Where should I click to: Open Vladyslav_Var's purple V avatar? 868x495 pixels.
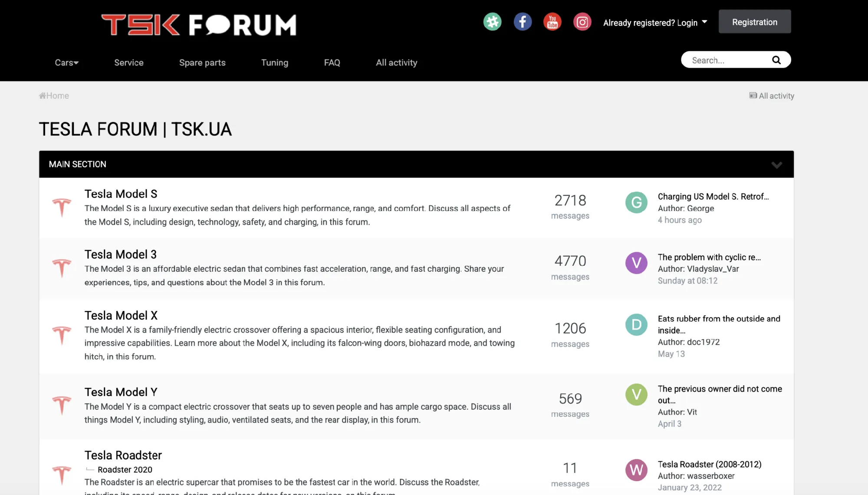click(636, 263)
